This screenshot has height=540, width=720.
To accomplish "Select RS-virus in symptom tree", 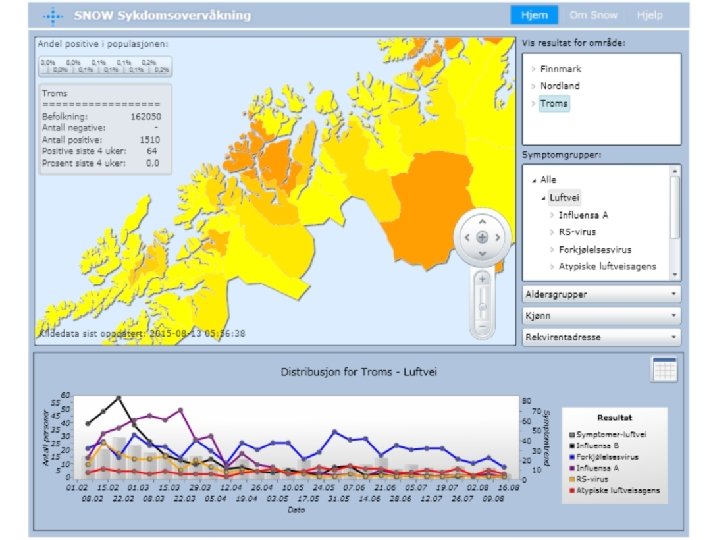I will click(x=577, y=232).
